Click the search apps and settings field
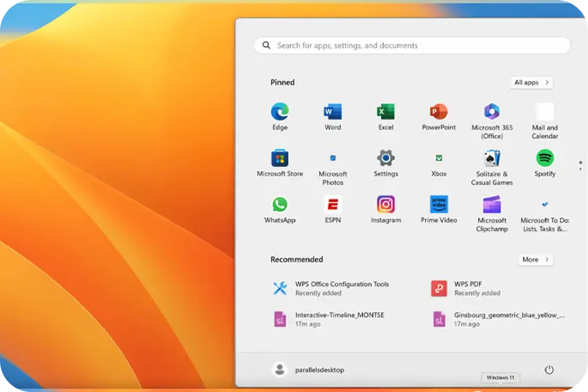588x392 pixels. 412,45
